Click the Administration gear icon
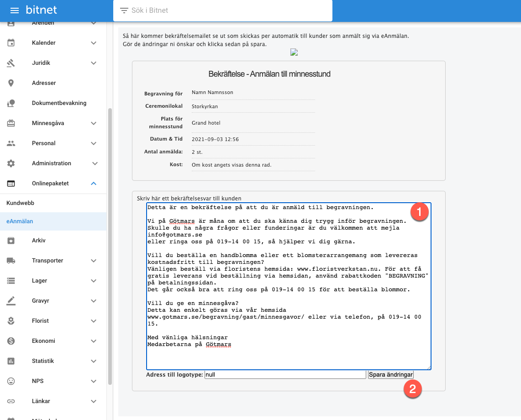The width and height of the screenshot is (521, 420). pos(11,163)
